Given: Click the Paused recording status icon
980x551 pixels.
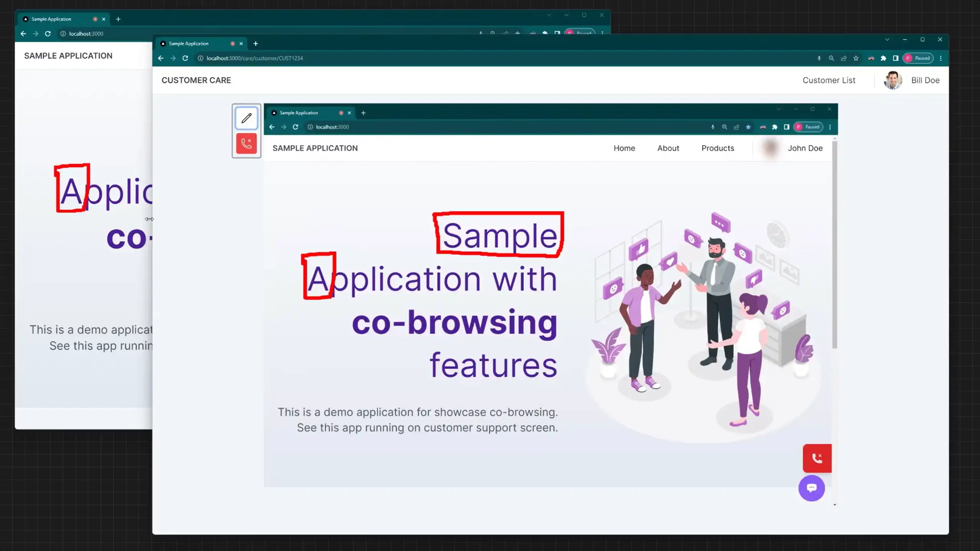Looking at the screenshot, I should [x=919, y=58].
